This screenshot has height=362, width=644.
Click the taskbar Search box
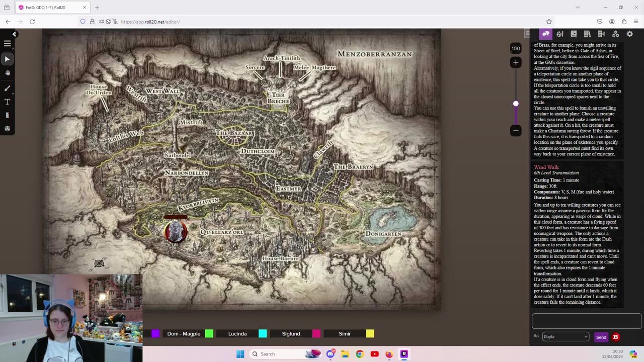[x=286, y=354]
